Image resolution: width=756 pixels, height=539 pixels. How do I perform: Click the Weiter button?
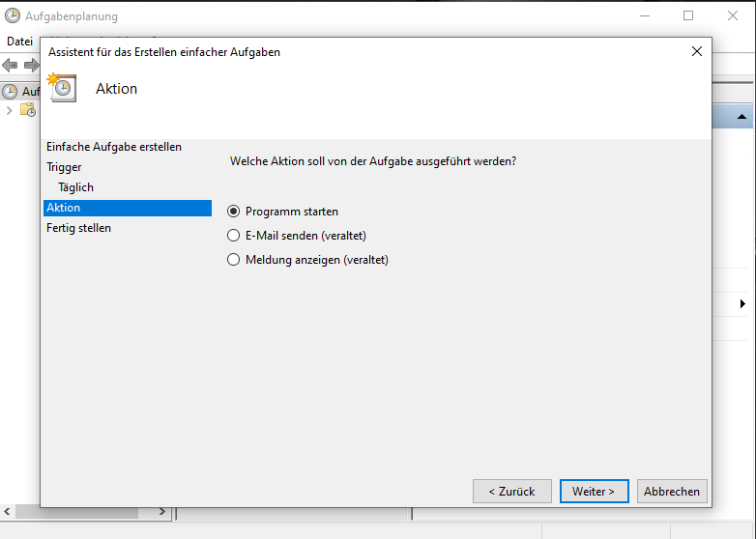[594, 492]
